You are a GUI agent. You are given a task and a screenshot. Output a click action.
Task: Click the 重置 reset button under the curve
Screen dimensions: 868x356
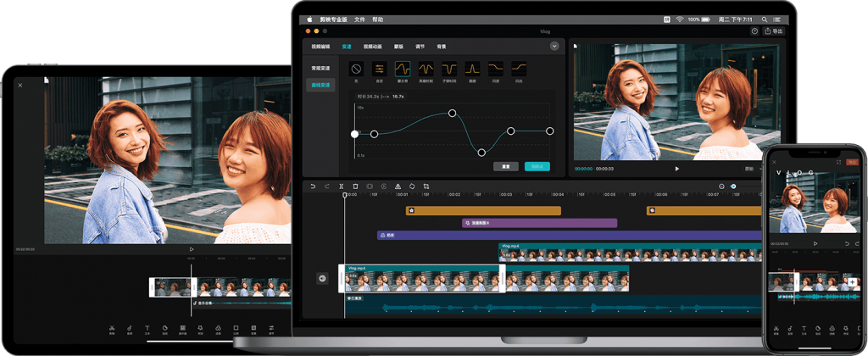[x=505, y=166]
